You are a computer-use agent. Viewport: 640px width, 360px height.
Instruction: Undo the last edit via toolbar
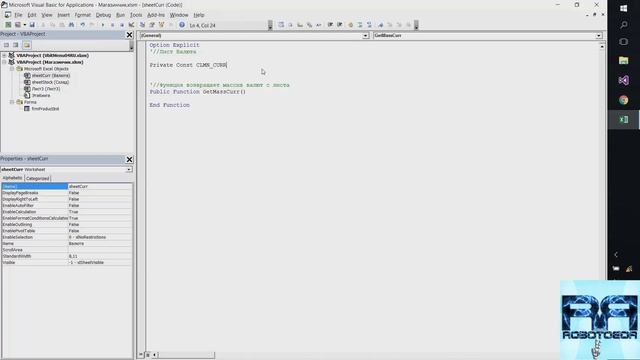[82, 25]
